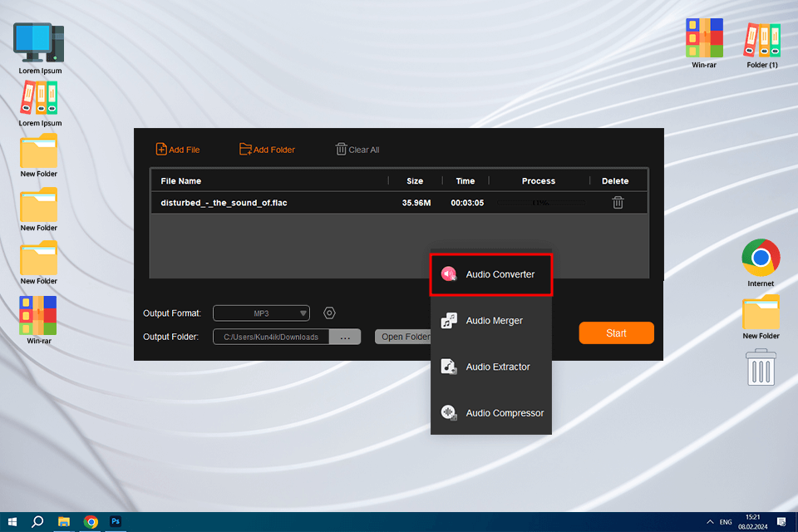The width and height of the screenshot is (798, 532).
Task: Click the Audio Compressor waveform icon
Action: point(448,412)
